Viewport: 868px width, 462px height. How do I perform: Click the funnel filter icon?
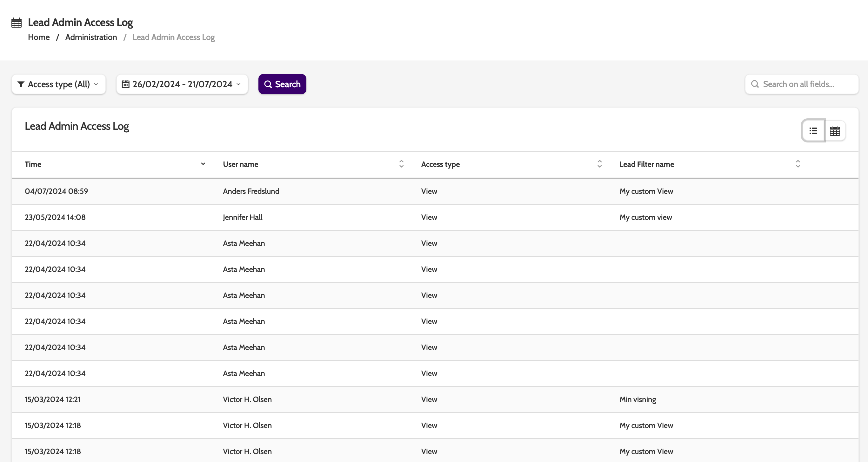[21, 84]
